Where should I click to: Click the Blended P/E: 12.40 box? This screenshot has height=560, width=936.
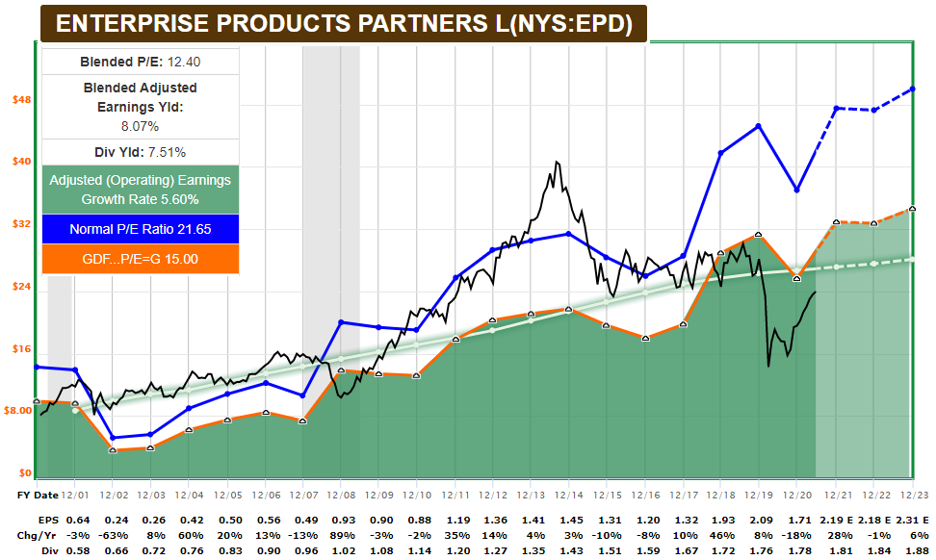pos(141,62)
